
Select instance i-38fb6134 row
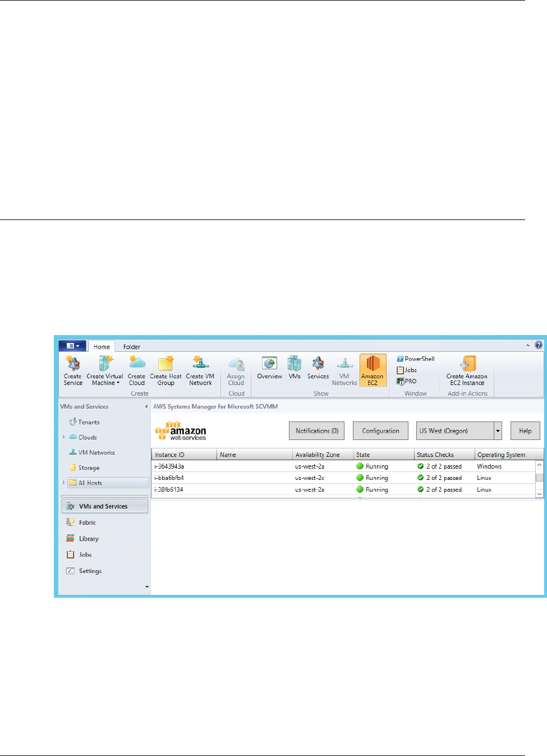(343, 490)
